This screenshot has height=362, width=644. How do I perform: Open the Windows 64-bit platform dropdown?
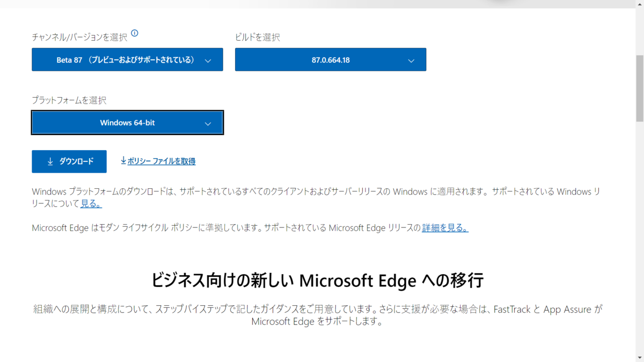tap(127, 123)
